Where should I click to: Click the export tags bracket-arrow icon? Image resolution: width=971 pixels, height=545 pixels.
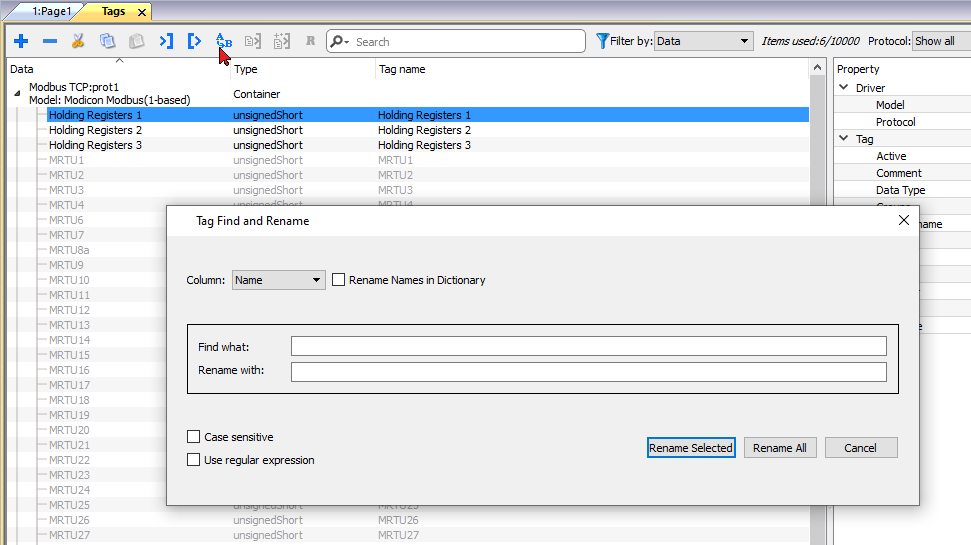[x=194, y=41]
